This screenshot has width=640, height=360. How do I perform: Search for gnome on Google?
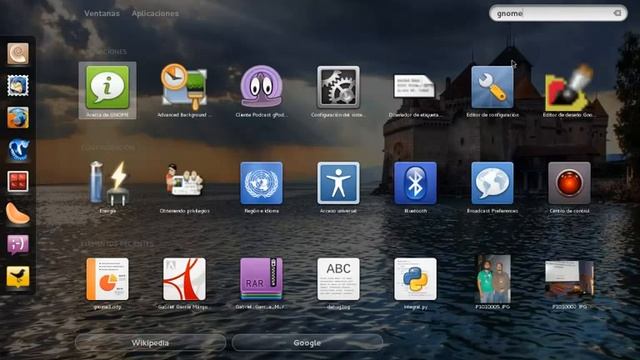(307, 343)
